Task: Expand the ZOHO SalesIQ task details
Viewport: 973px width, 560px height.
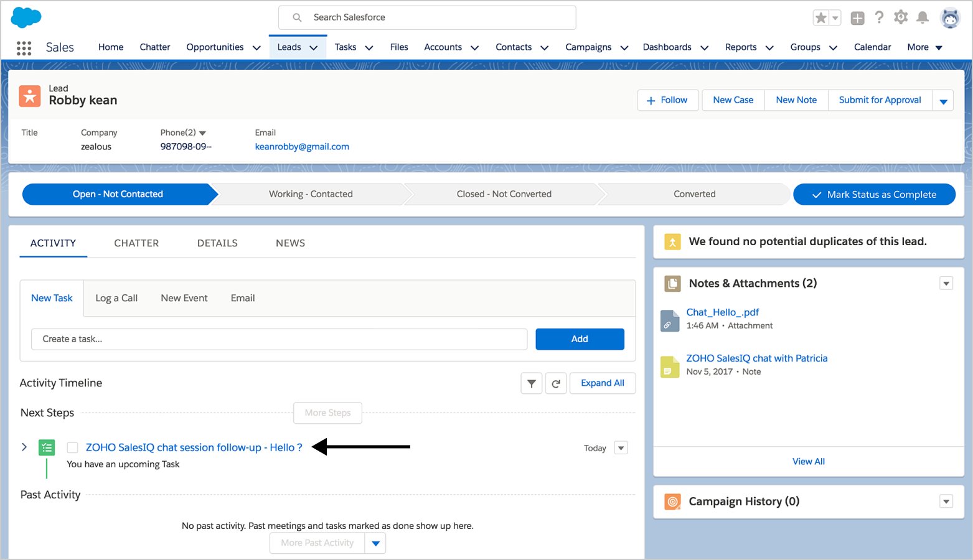Action: tap(24, 447)
